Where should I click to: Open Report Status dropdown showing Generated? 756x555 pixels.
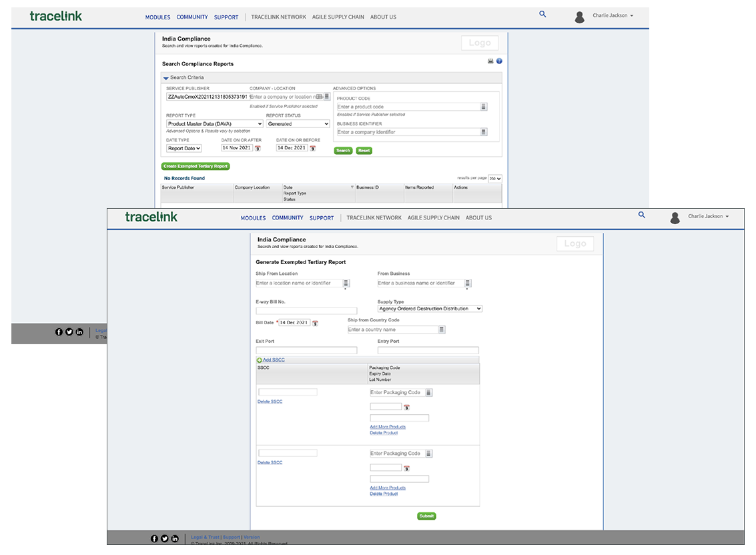[x=298, y=124]
